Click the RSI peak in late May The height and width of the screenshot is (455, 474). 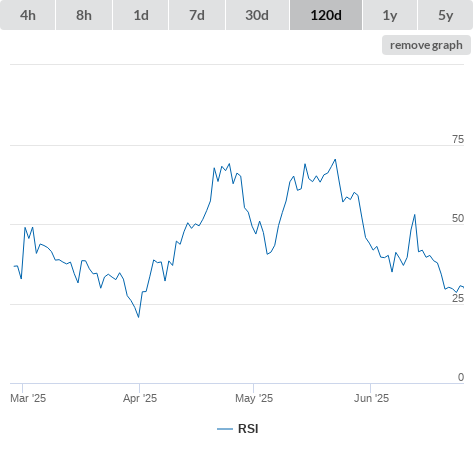click(x=335, y=160)
